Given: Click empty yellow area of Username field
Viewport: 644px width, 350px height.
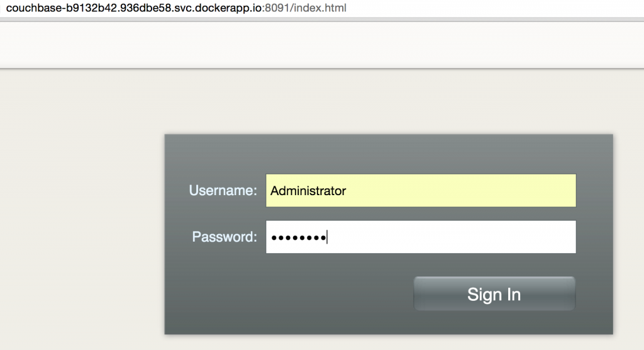Looking at the screenshot, I should tap(460, 191).
